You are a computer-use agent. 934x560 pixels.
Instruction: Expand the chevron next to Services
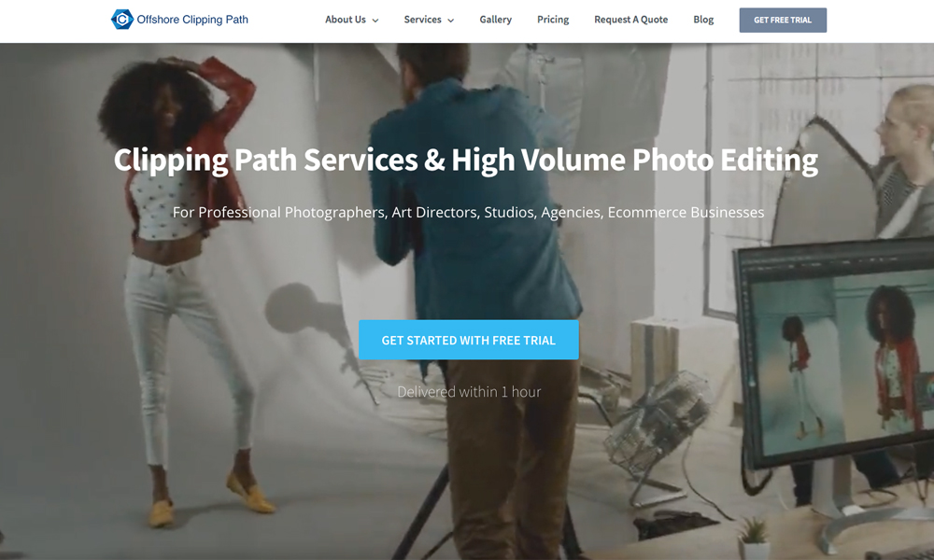450,21
